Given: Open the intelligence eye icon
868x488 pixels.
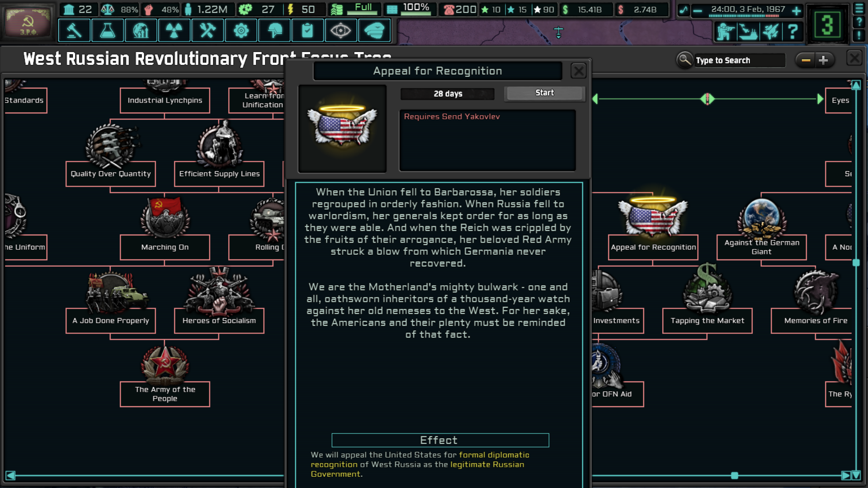Looking at the screenshot, I should point(340,31).
